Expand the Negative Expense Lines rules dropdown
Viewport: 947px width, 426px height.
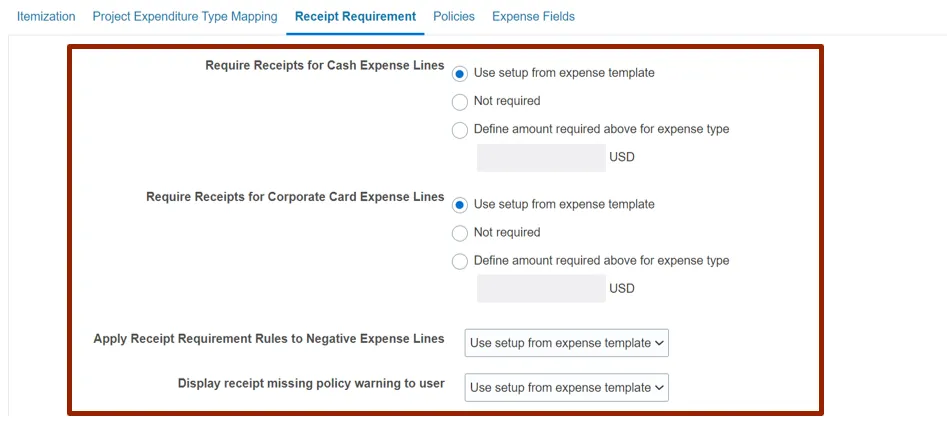[x=566, y=343]
